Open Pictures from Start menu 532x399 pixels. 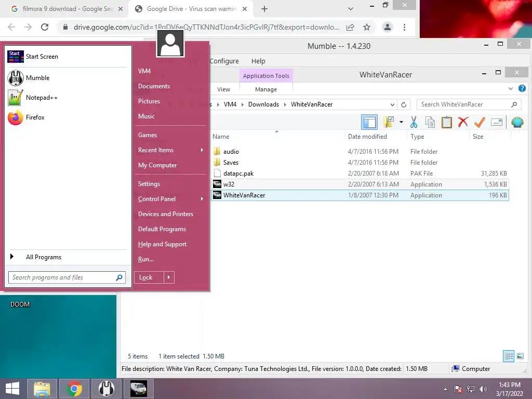coord(149,101)
